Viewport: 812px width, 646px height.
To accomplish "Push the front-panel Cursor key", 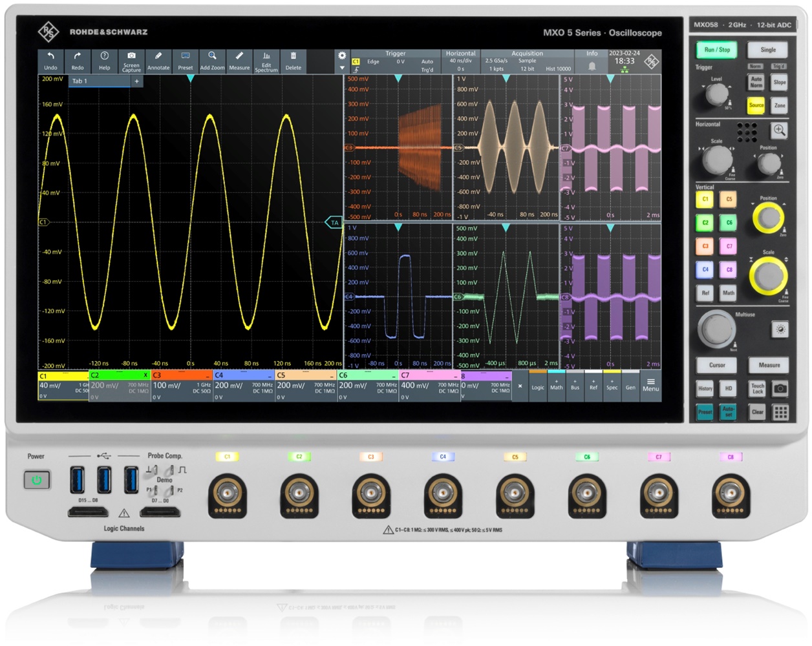I will coord(717,365).
